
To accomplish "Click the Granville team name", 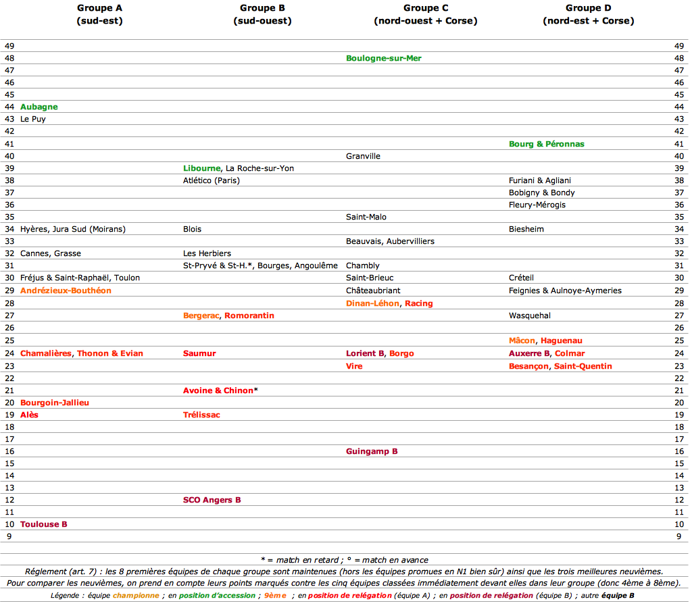I will 363,156.
